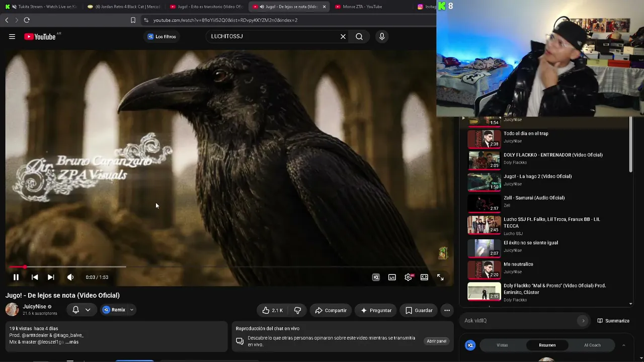The height and width of the screenshot is (362, 644).
Task: Open "Zell - Samurai (Audio Oficial)"
Action: [x=534, y=198]
